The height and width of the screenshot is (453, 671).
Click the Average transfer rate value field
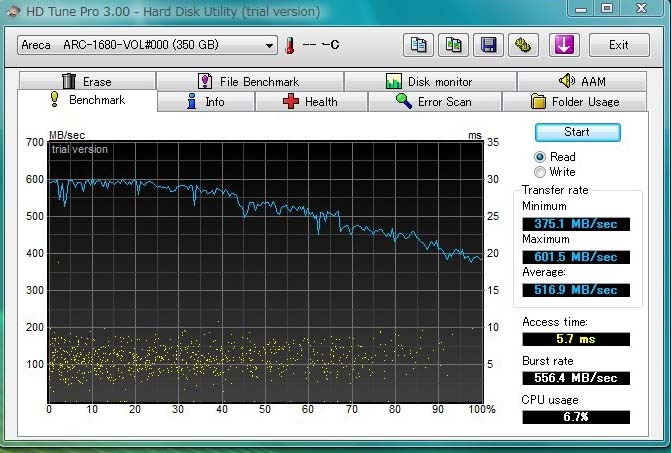[576, 290]
